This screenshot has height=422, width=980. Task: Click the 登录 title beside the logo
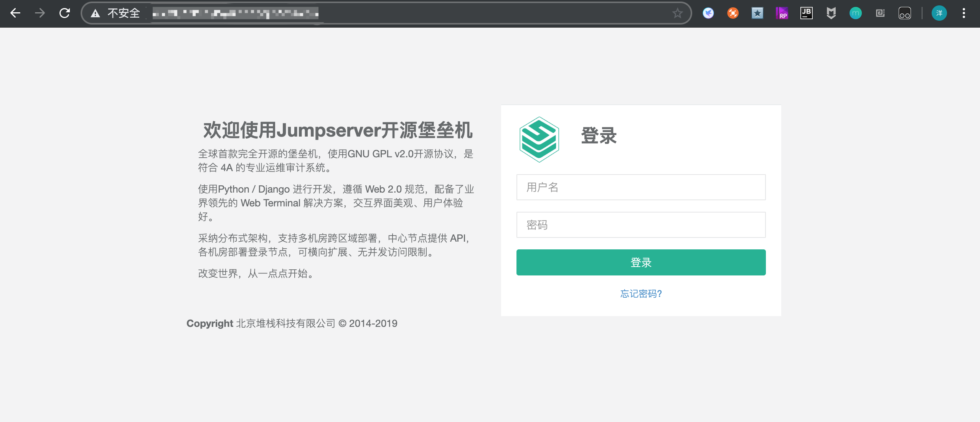(x=599, y=136)
